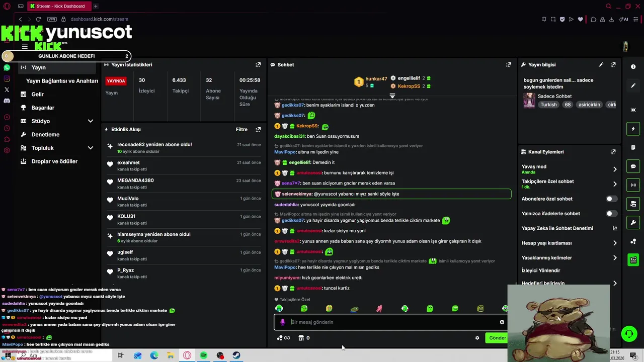Collapse the chat leaderboard chevron
This screenshot has width=644, height=362.
(392, 96)
